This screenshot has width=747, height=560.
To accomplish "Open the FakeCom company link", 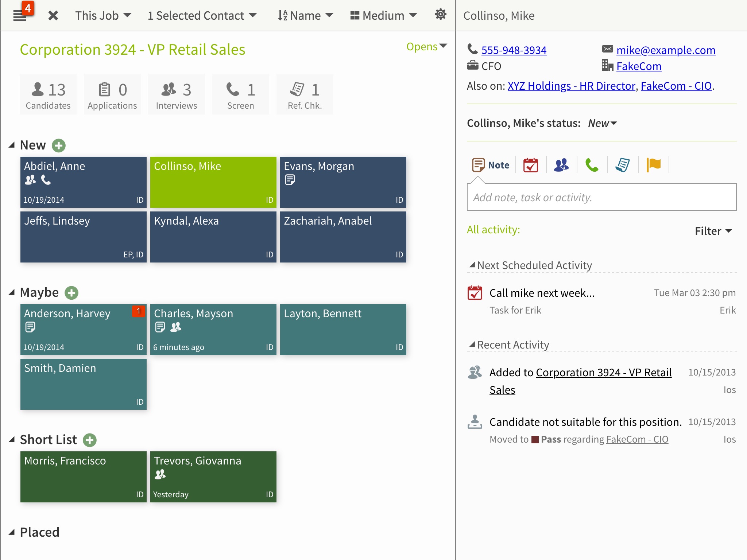I will pos(639,66).
